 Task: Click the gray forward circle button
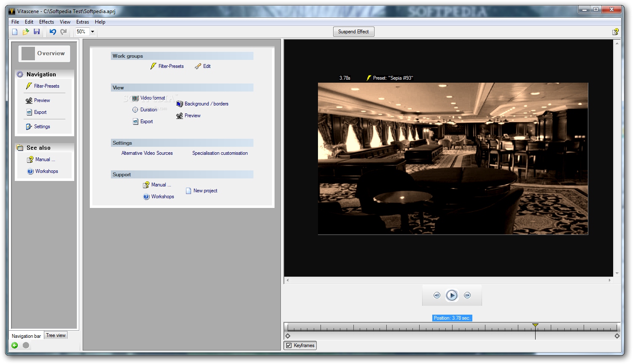coord(26,345)
